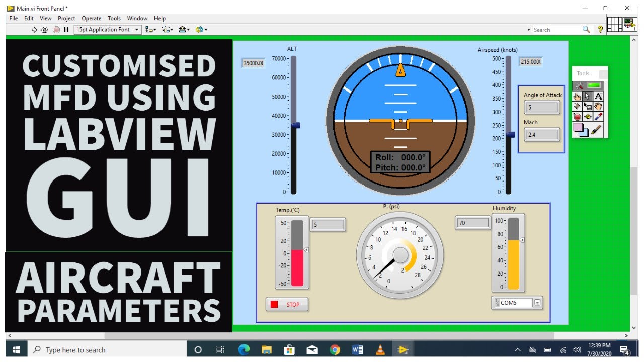Select the Edit Text tool
Image resolution: width=644 pixels, height=362 pixels.
point(598,96)
